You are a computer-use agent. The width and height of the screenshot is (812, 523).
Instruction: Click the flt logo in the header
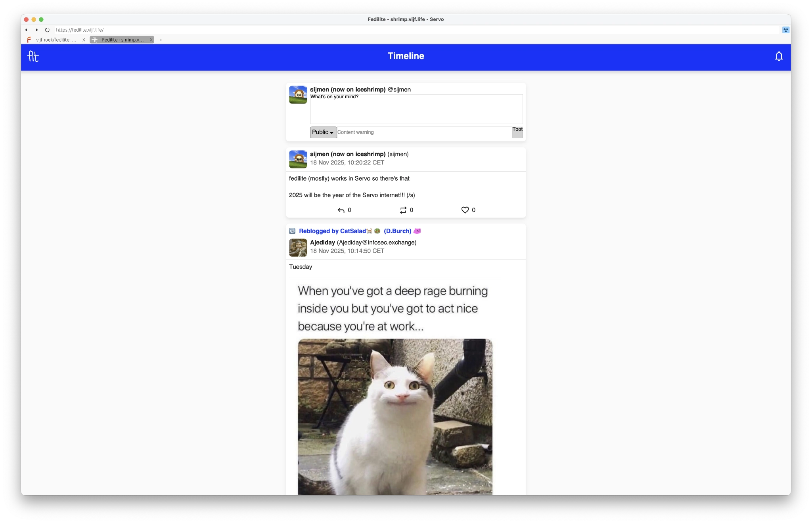pyautogui.click(x=34, y=56)
